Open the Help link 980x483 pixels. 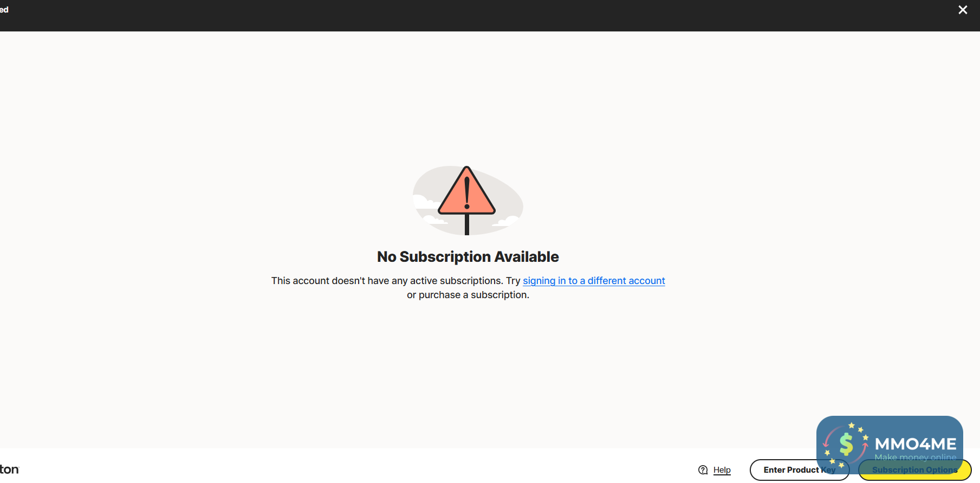click(722, 470)
